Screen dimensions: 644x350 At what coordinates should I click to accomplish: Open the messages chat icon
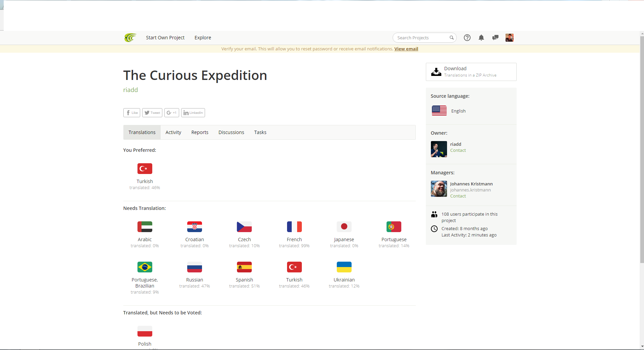[x=495, y=38]
